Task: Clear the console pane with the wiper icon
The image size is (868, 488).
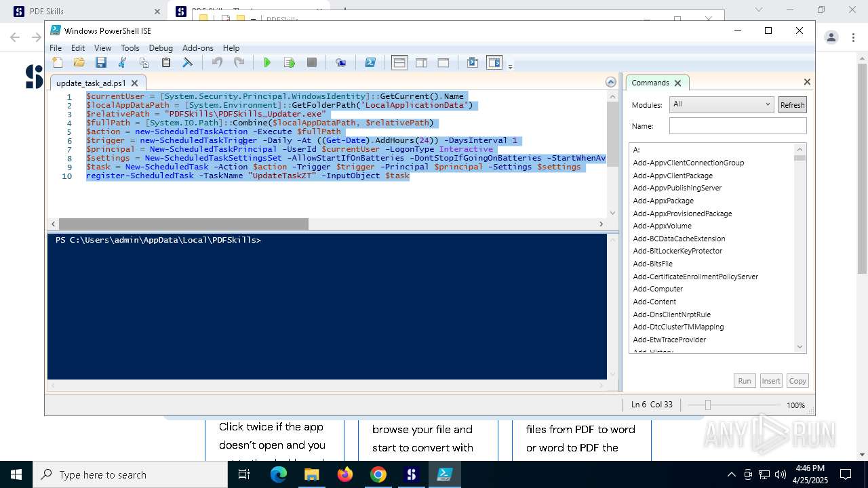Action: [188, 63]
